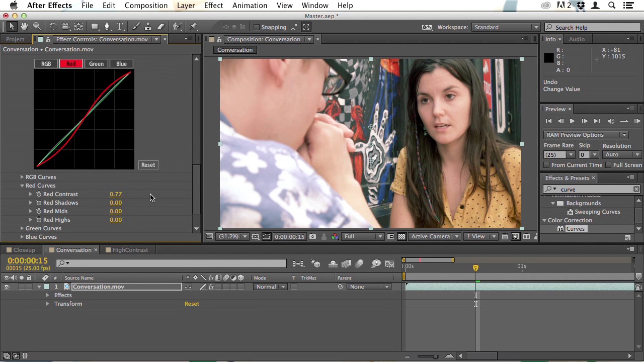Expand the Green Curves property group

click(22, 228)
